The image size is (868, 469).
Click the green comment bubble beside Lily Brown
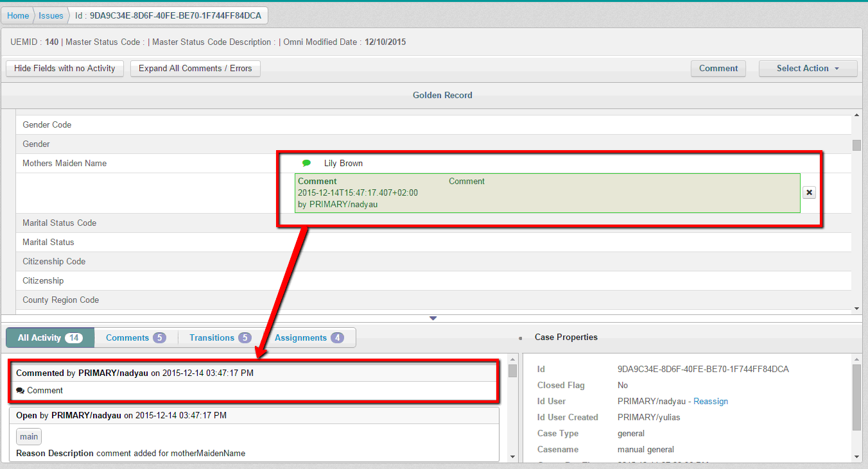[306, 163]
